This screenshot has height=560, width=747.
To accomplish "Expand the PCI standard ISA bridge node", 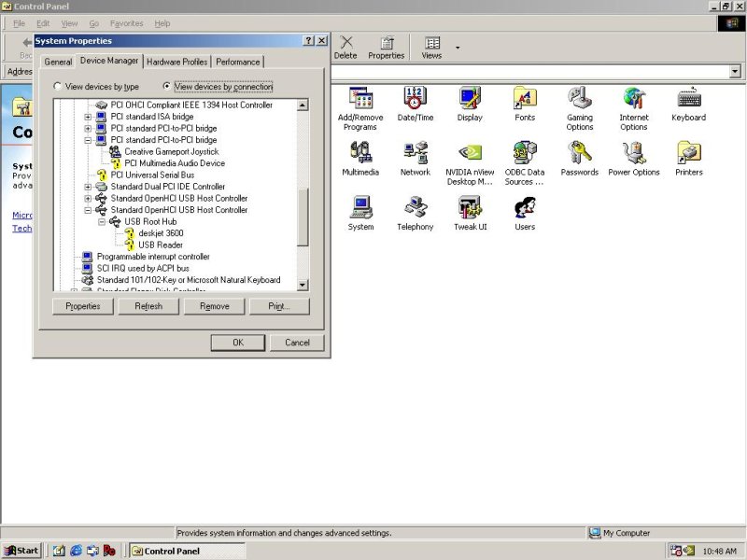I will pos(89,117).
